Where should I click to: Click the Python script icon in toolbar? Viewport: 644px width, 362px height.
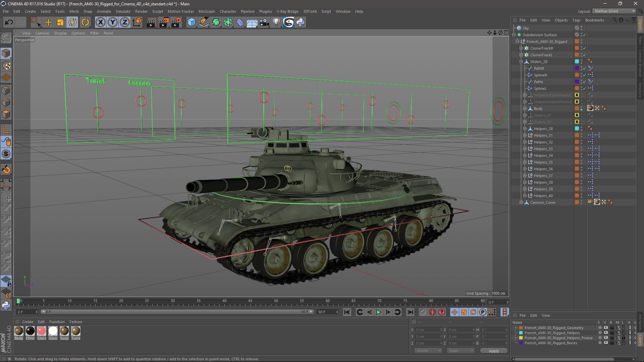click(301, 22)
